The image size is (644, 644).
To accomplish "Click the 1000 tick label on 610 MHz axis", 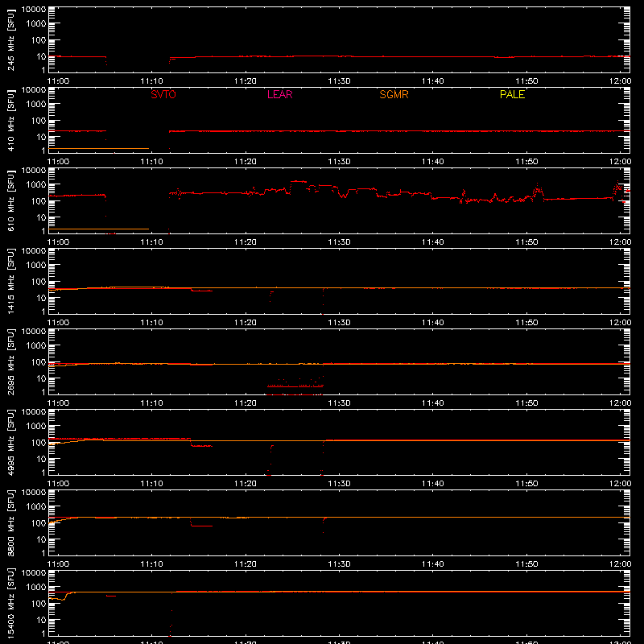I will point(36,185).
